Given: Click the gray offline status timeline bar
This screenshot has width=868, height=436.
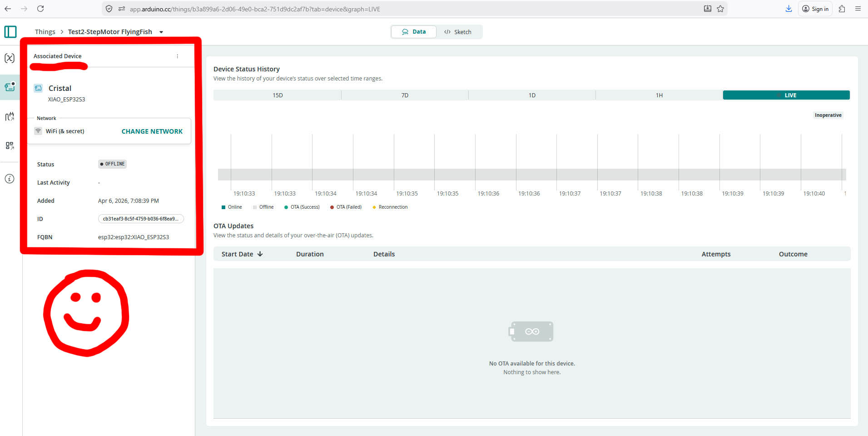Looking at the screenshot, I should pyautogui.click(x=532, y=175).
